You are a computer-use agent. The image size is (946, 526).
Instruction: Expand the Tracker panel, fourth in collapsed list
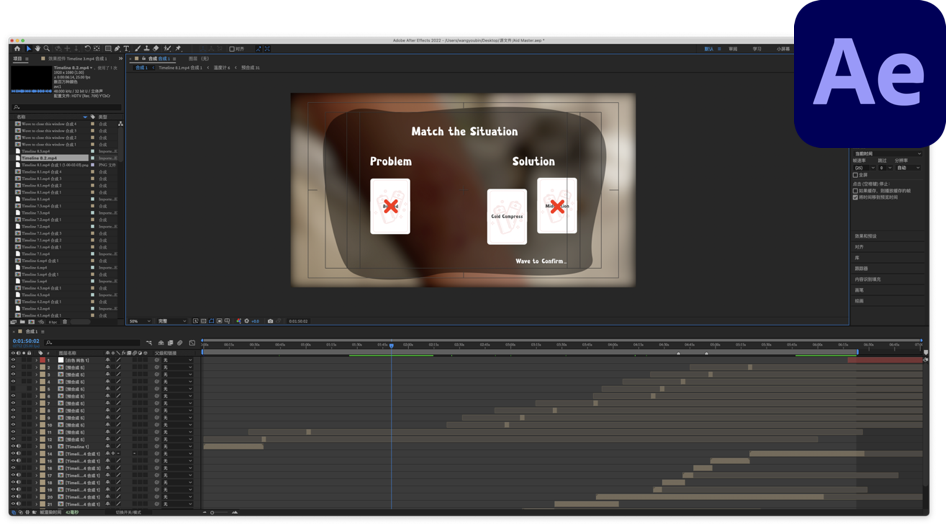pos(861,268)
